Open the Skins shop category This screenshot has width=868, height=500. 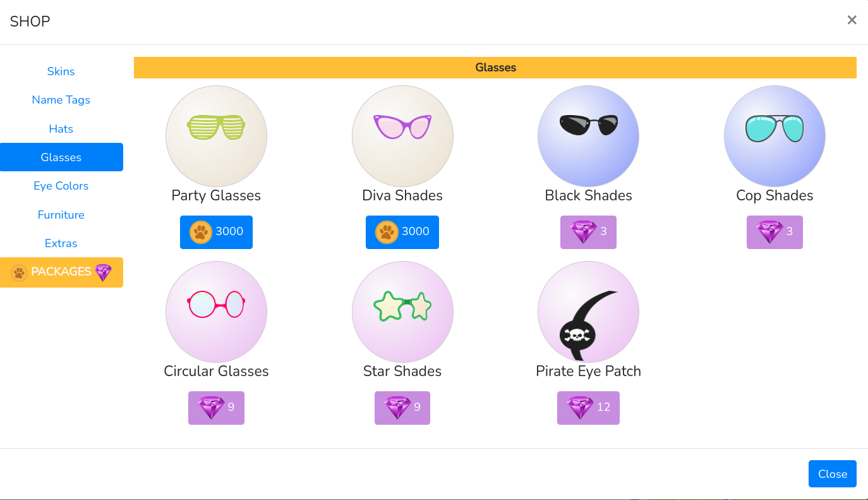pyautogui.click(x=61, y=71)
